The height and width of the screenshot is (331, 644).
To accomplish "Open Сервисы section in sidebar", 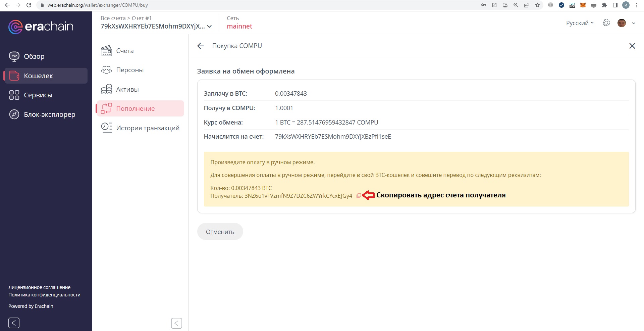I will point(38,95).
